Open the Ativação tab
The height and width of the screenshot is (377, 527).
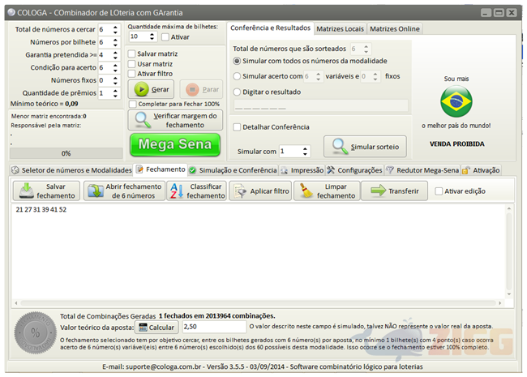coord(481,170)
